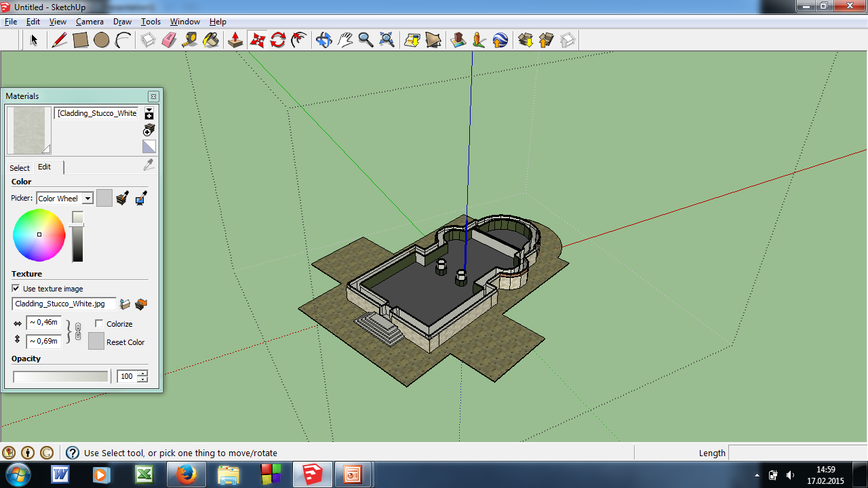Click the Share Model upload icon
Screen dimensions: 868x488
click(x=547, y=41)
